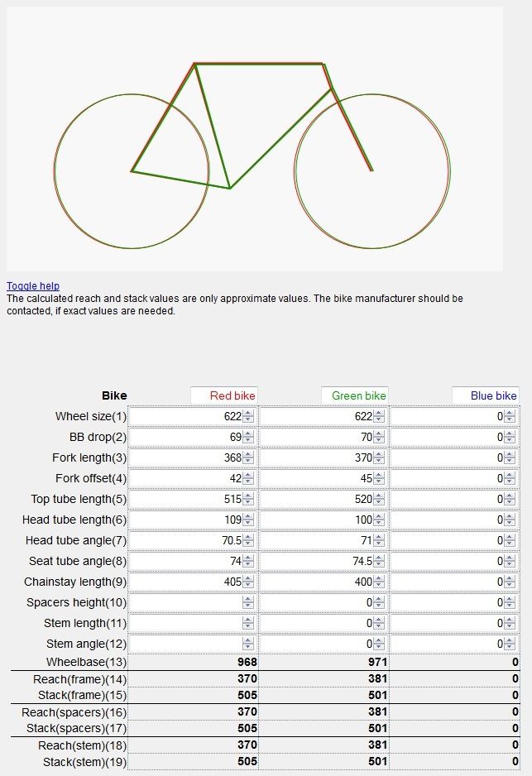
Task: Decrease Blue bike stem angle stepper
Action: tap(510, 647)
